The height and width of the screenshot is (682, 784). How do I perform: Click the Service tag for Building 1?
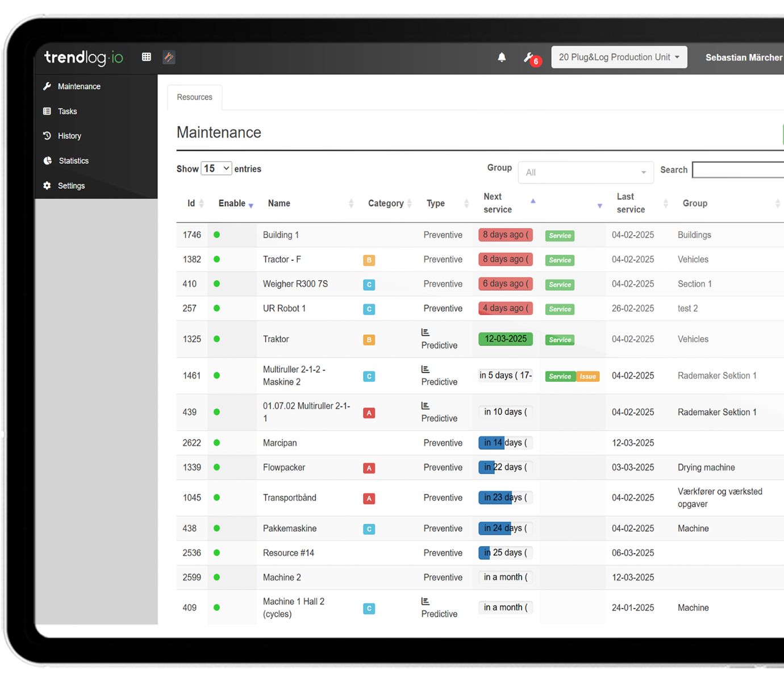pos(560,236)
